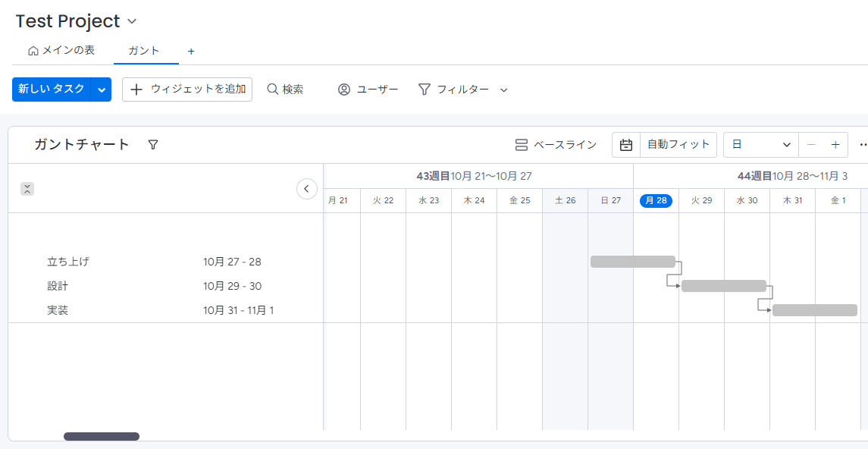The width and height of the screenshot is (868, 449).
Task: Click the 木 31 day header
Action: [792, 200]
